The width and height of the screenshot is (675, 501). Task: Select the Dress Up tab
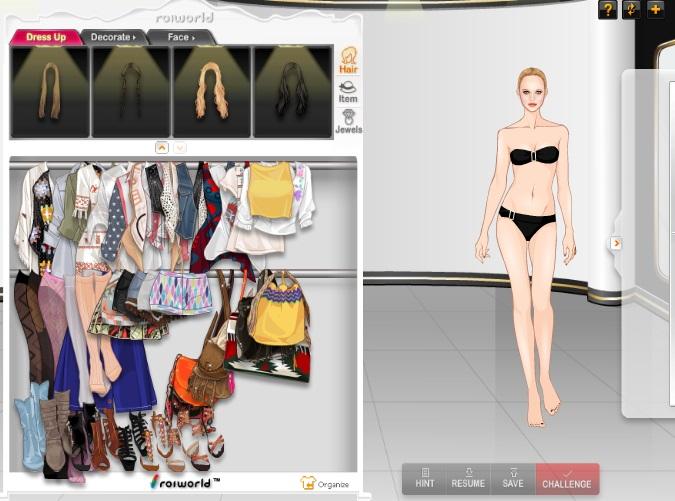(x=46, y=37)
